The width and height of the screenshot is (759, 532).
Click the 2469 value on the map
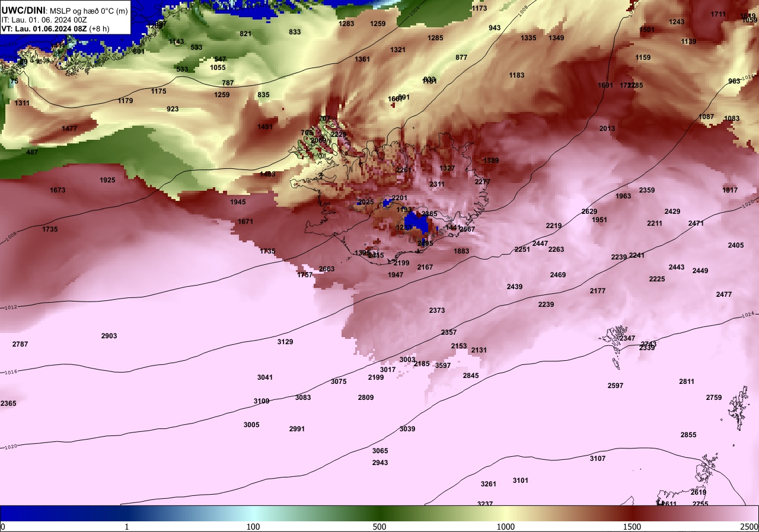pos(558,275)
